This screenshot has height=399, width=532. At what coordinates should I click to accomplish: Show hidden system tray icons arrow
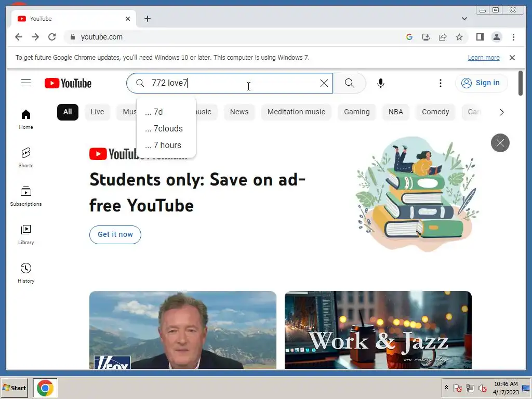446,388
